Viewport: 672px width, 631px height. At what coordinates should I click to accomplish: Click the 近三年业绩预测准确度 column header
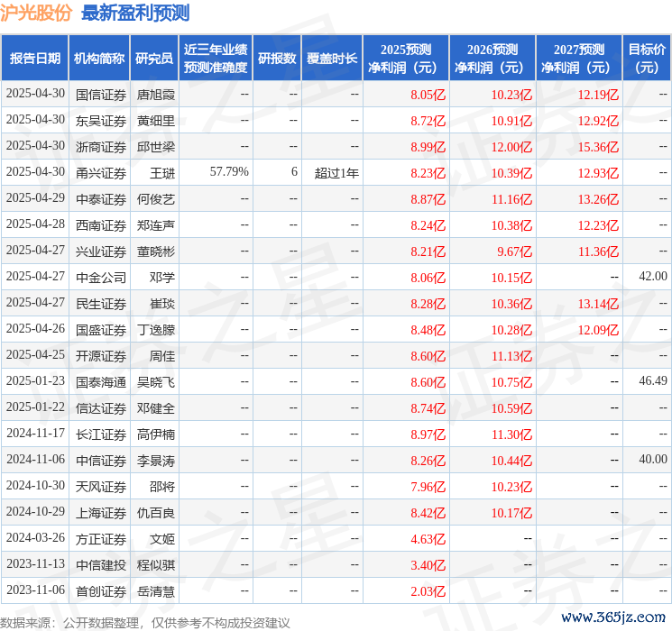(216, 59)
